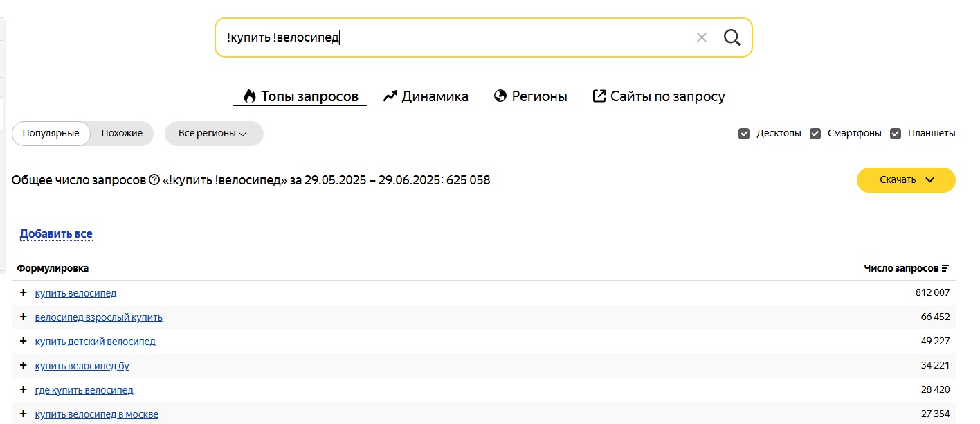Click the flame icon on Топы запросов tab

click(249, 95)
